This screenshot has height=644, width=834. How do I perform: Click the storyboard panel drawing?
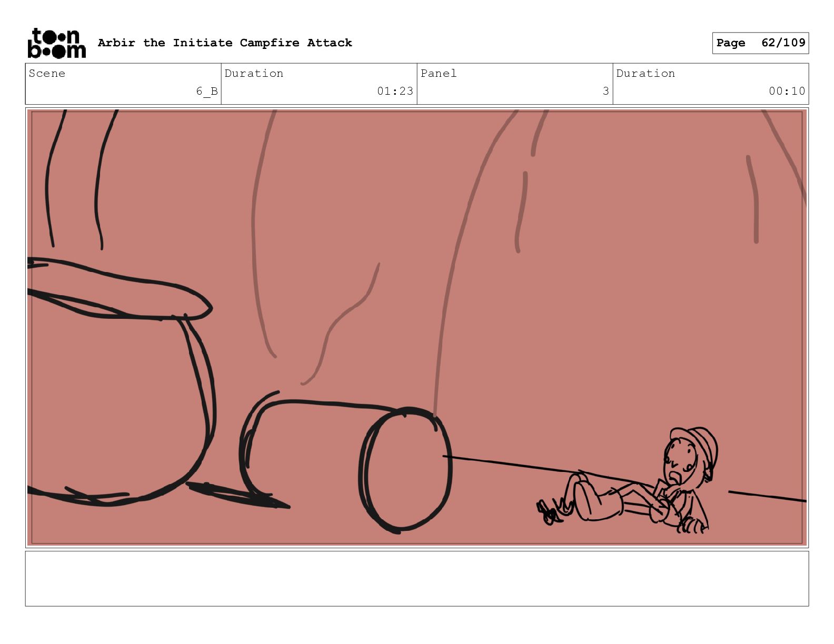417,328
